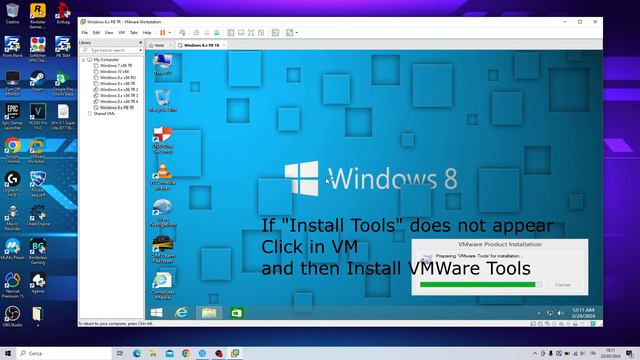Open the snapshot manager toolbar icon
The height and width of the screenshot is (360, 640).
point(217,33)
